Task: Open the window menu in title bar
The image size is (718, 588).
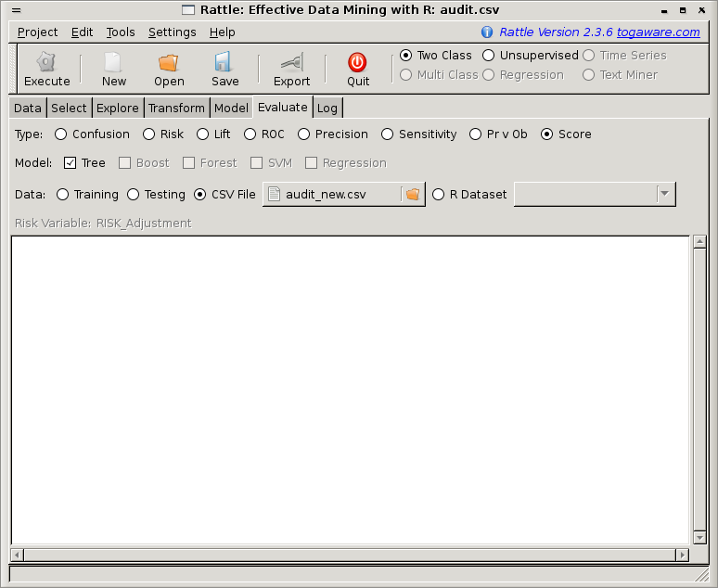Action: 16,10
